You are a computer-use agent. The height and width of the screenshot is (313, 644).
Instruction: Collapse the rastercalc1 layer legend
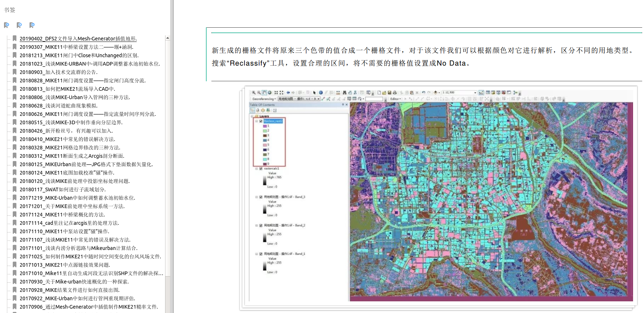click(x=257, y=169)
